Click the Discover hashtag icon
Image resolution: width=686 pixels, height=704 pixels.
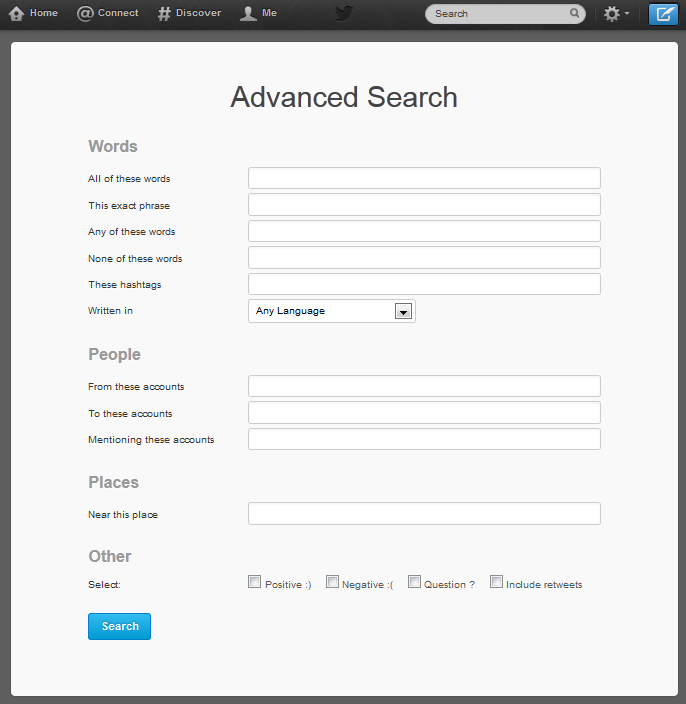(x=164, y=13)
